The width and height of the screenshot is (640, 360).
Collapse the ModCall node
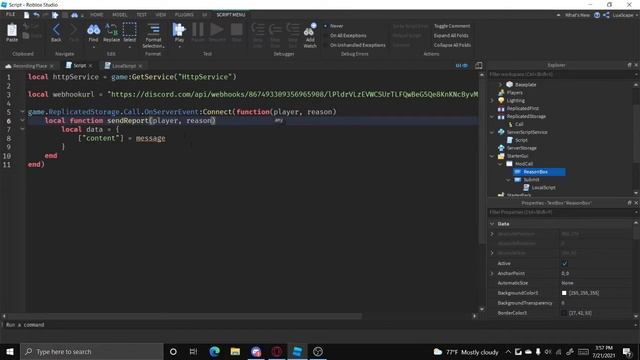[x=500, y=164]
